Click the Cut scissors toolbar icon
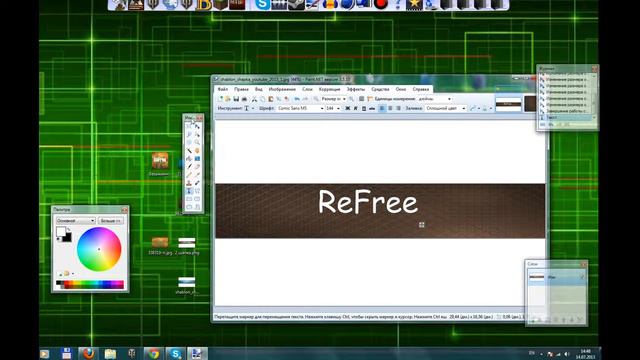This screenshot has width=640, height=360. (x=254, y=99)
